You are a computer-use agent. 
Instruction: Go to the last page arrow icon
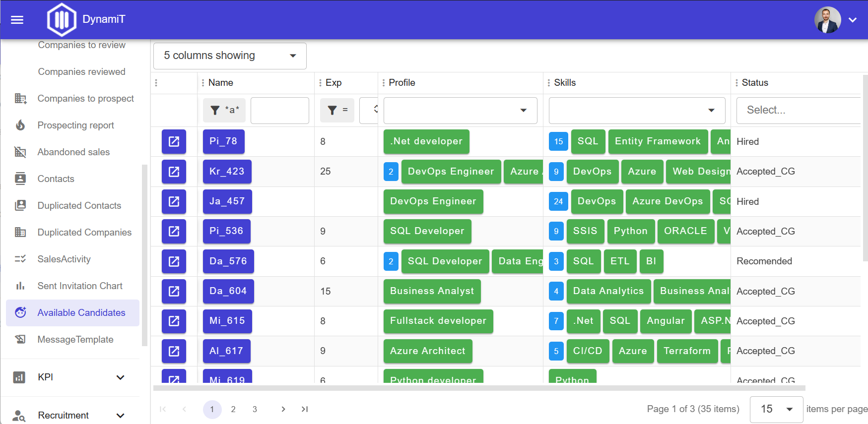point(305,409)
